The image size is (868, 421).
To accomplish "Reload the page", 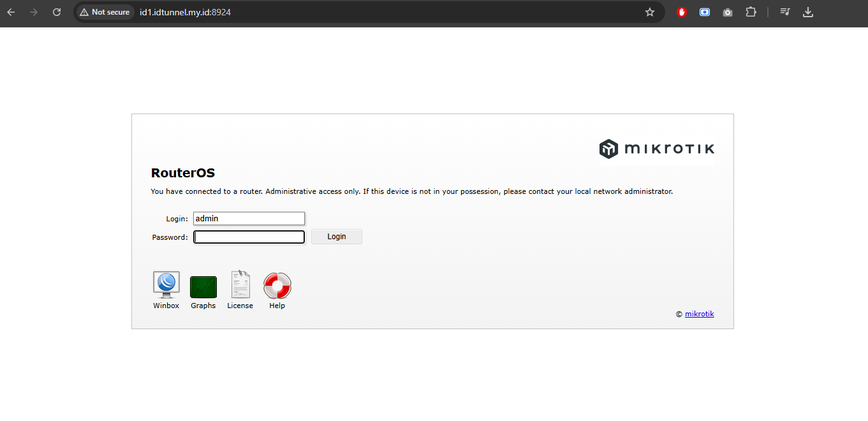I will (x=57, y=12).
